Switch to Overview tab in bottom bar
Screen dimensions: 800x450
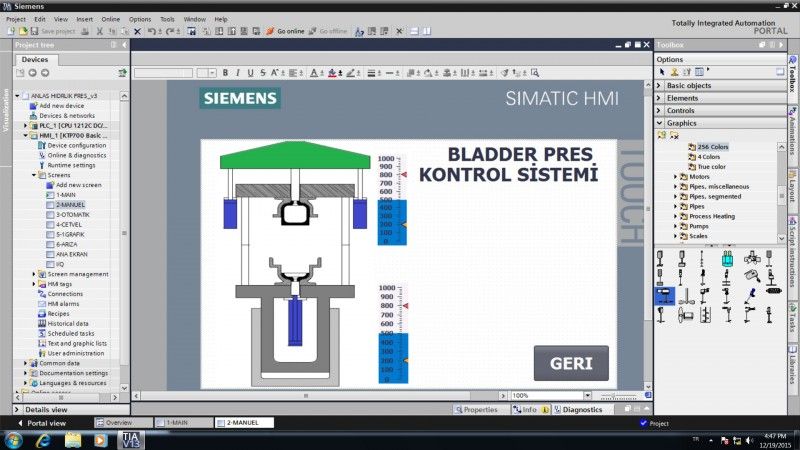pos(123,422)
